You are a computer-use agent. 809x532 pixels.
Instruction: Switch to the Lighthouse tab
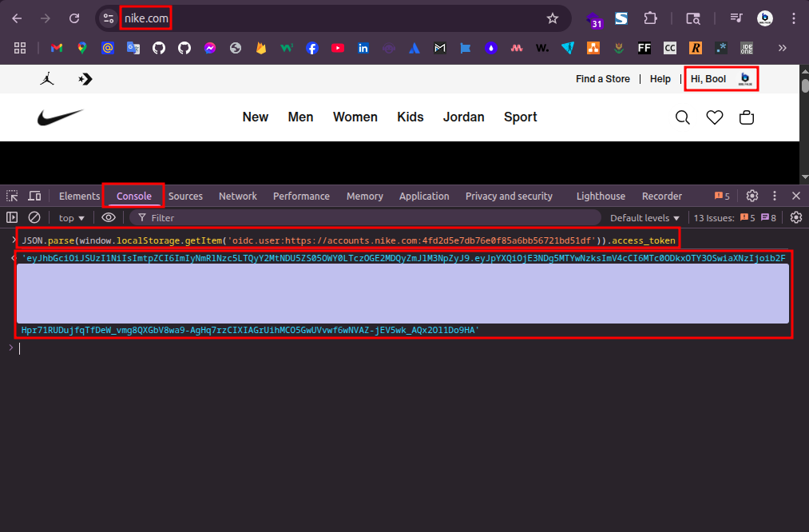(x=601, y=196)
